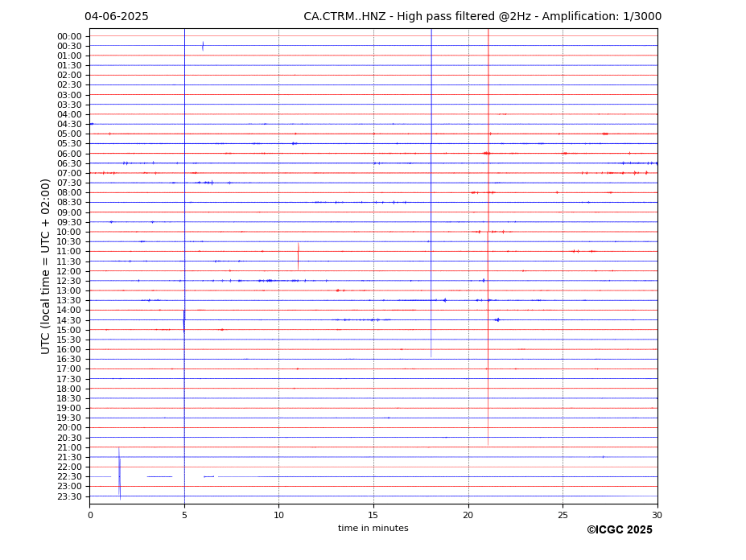Viewport: 746px width, 560px height.
Task: Select the 15:00 trace time label
Action: pyautogui.click(x=69, y=330)
